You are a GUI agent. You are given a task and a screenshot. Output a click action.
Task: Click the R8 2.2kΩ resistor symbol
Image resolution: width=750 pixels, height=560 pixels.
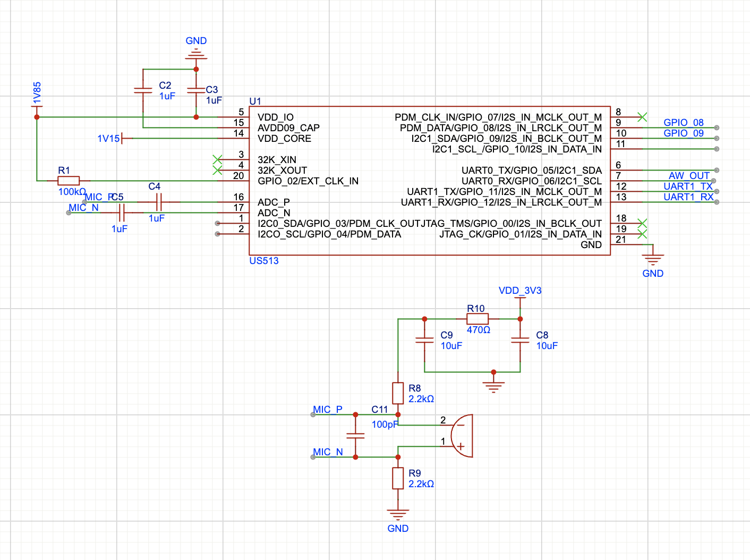pyautogui.click(x=398, y=393)
